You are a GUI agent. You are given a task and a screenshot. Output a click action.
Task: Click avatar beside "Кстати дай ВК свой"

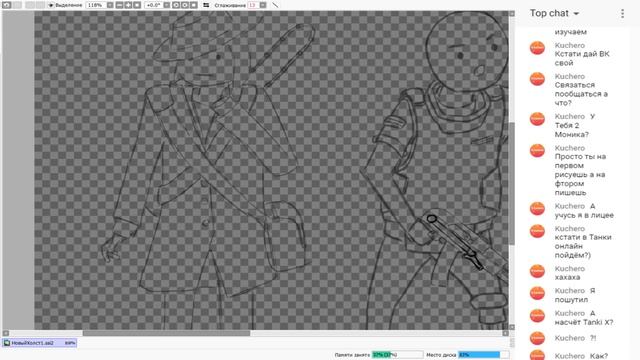click(x=537, y=48)
